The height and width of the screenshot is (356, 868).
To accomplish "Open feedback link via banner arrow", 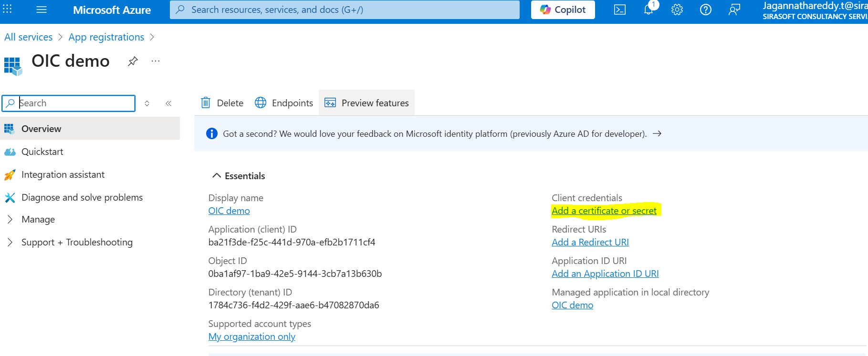I will coord(657,133).
